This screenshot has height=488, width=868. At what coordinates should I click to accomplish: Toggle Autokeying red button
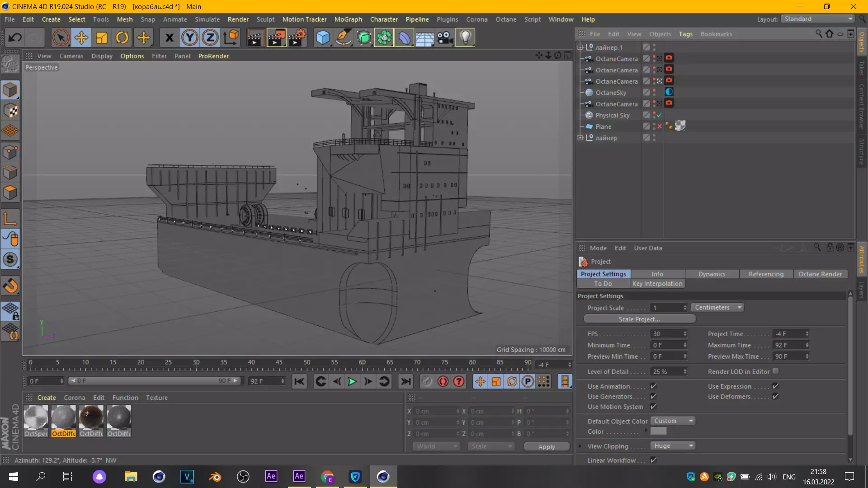tap(443, 381)
